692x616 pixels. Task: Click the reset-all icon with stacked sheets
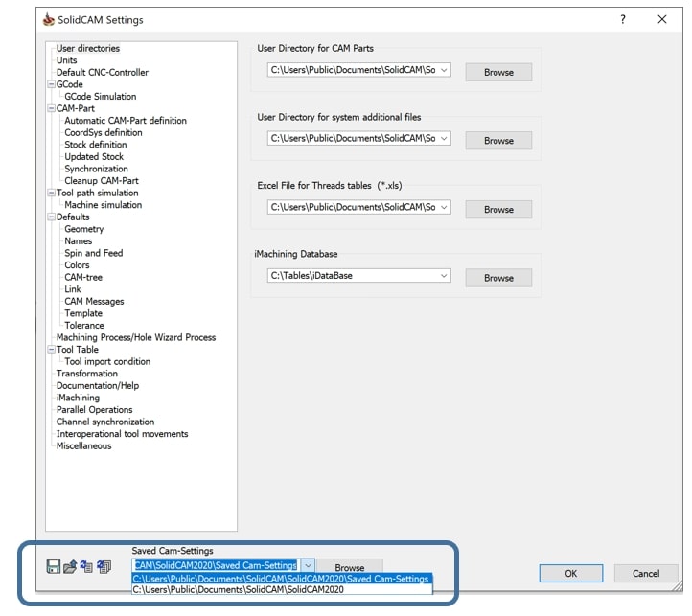[104, 566]
